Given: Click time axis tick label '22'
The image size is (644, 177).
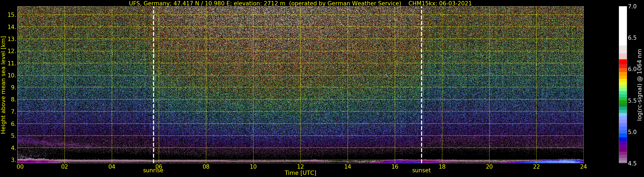Looking at the screenshot, I should point(536,166).
